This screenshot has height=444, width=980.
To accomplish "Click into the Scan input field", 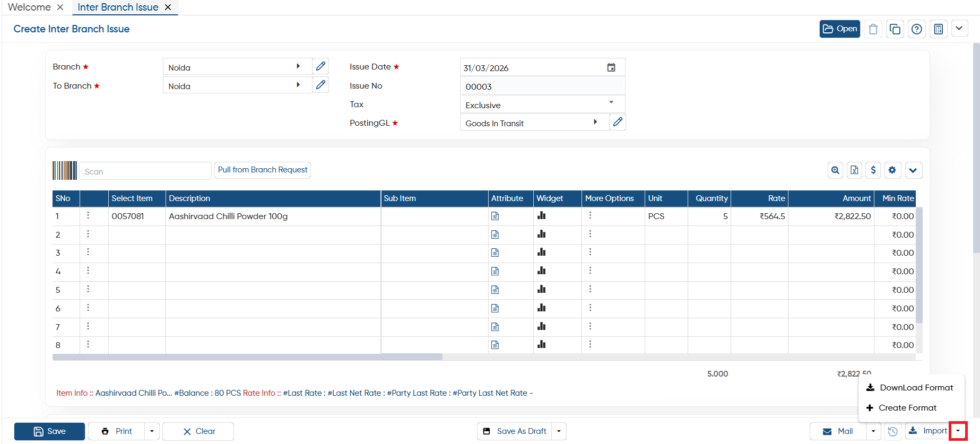I will 145,171.
